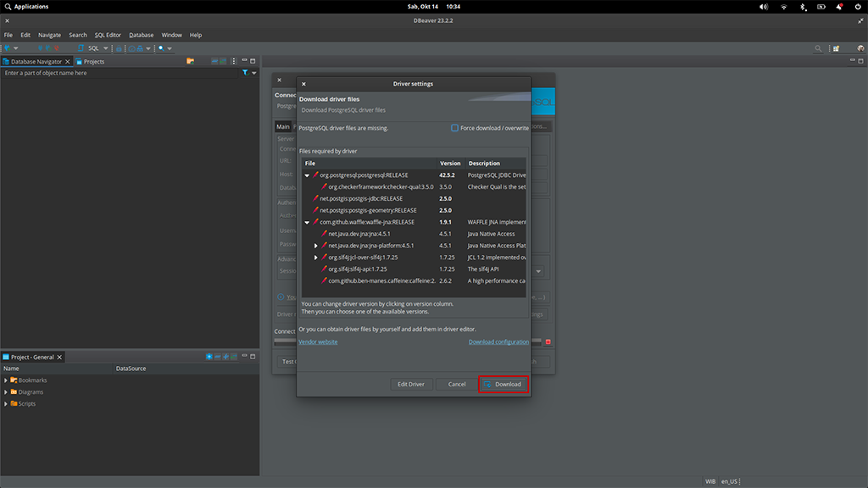Click the Download button
Image resolution: width=868 pixels, height=488 pixels.
coord(504,384)
